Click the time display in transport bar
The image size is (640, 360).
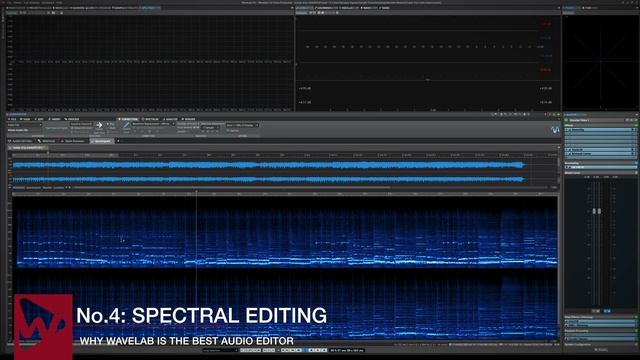(x=347, y=350)
